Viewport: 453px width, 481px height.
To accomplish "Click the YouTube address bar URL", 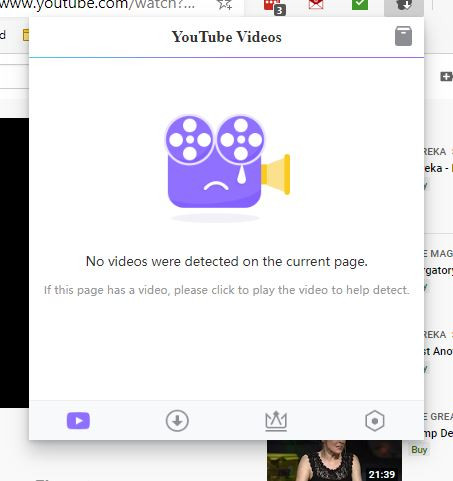I will pos(97,5).
